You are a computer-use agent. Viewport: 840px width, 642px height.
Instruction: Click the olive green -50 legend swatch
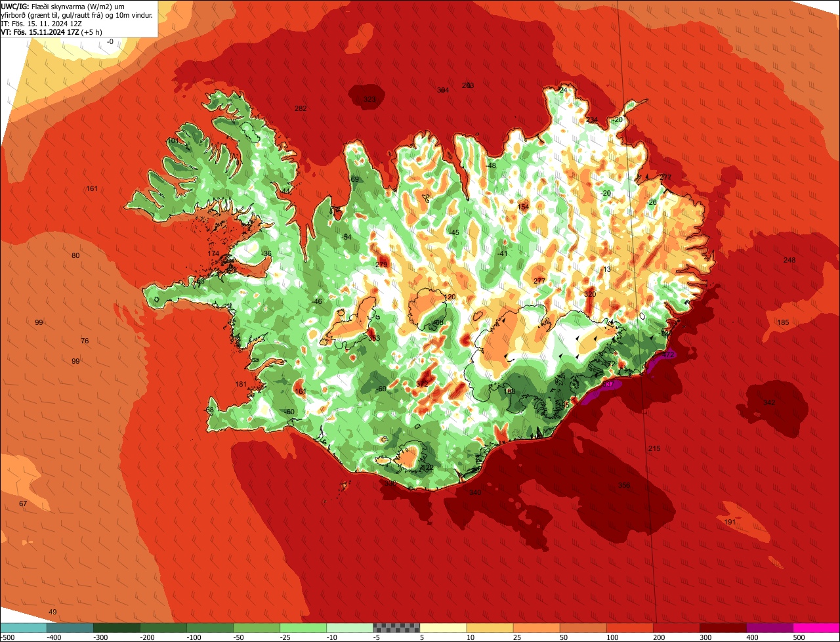[x=256, y=627]
